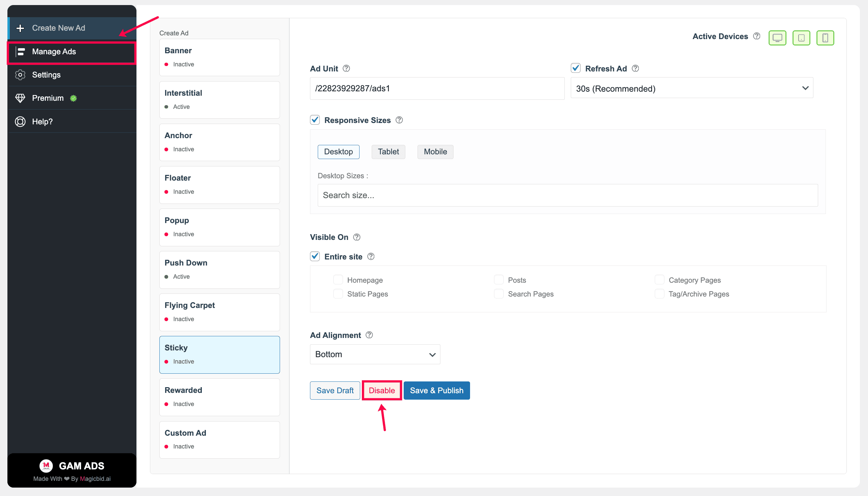The image size is (868, 496).
Task: Open the Active Devices help tooltip icon
Action: tap(756, 36)
